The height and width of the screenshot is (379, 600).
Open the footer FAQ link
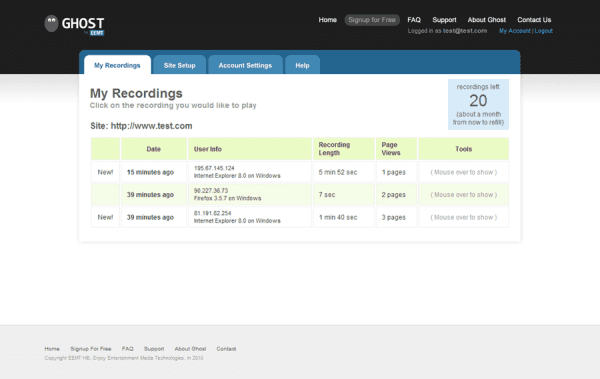[127, 349]
